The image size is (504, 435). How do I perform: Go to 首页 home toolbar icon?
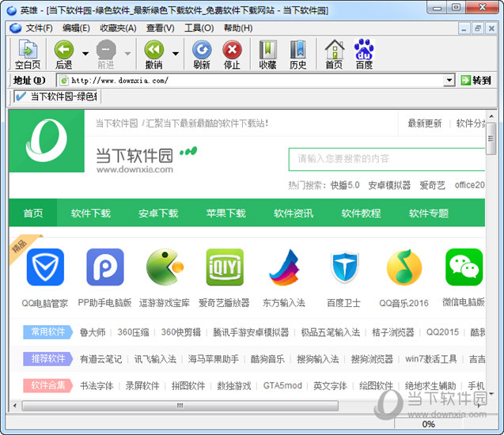pyautogui.click(x=334, y=54)
